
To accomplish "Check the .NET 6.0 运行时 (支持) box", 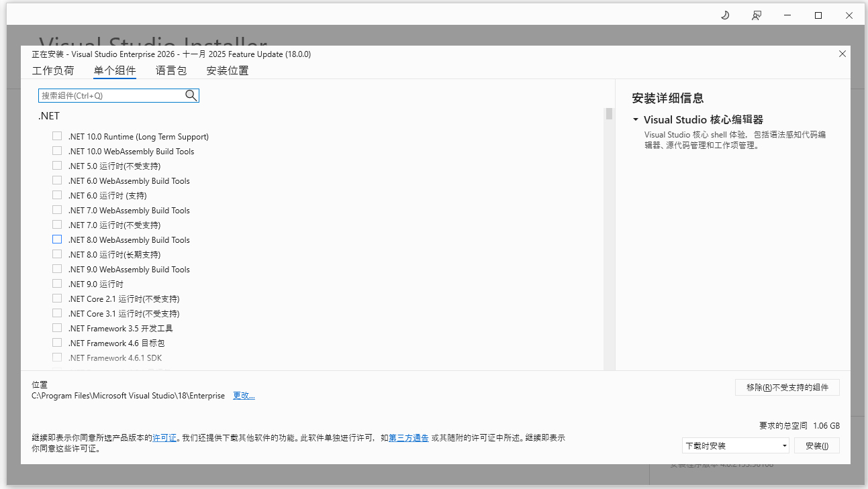I will [57, 195].
